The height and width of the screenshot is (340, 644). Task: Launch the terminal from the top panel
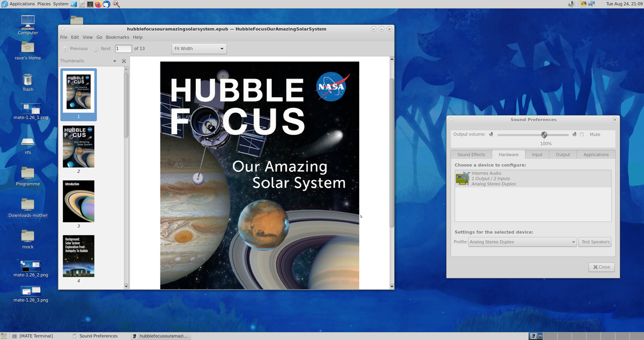pos(90,4)
